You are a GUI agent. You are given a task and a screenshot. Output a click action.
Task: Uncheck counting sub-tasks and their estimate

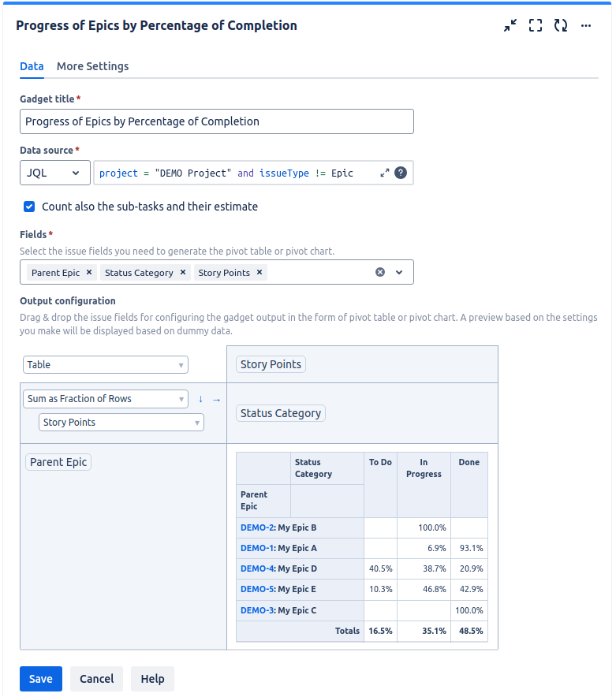coord(29,207)
